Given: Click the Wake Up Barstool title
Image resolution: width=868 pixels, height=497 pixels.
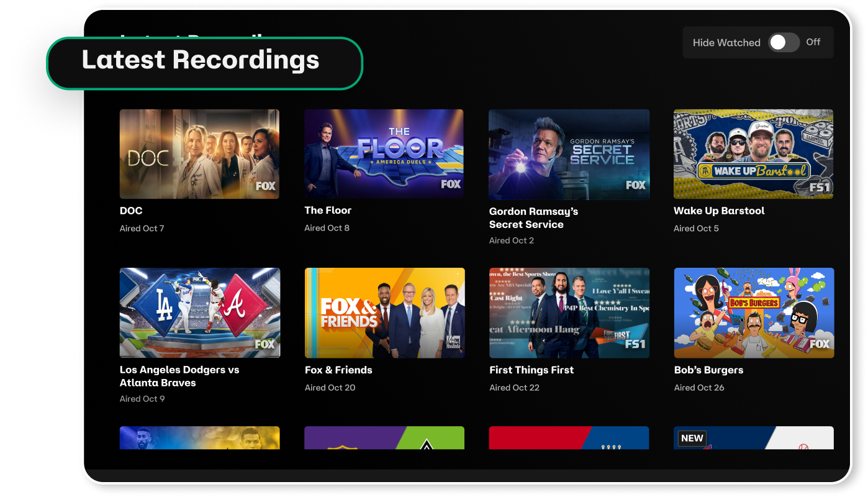Looking at the screenshot, I should click(x=719, y=211).
